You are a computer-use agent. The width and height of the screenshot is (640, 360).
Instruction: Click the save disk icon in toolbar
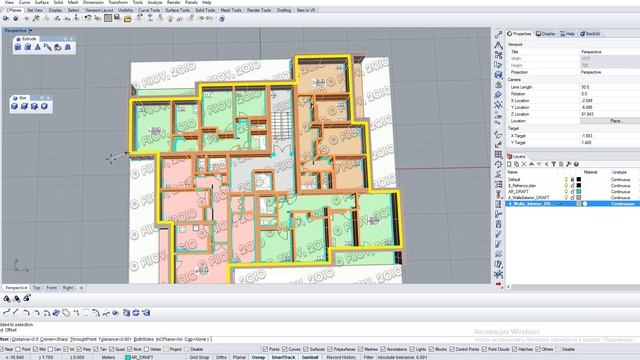click(117, 18)
